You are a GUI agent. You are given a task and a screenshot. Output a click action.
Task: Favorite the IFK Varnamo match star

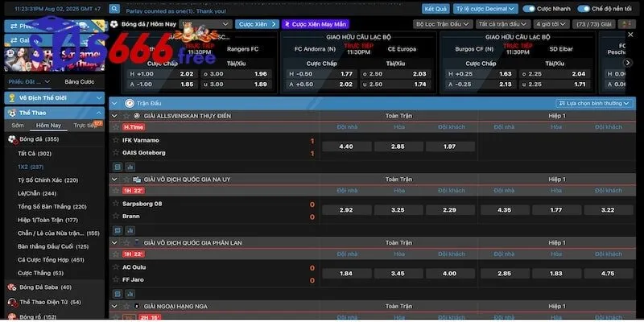tap(116, 138)
